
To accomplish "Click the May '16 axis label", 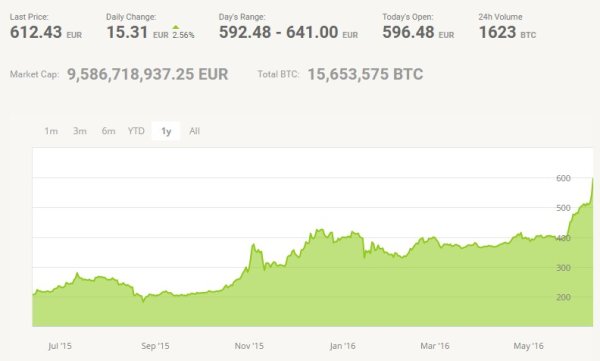I will click(x=528, y=346).
